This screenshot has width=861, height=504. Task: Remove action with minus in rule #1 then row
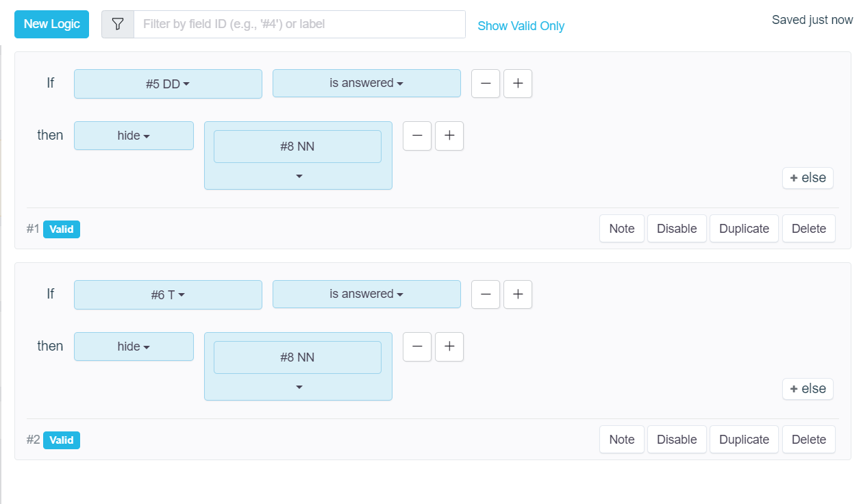click(x=417, y=136)
